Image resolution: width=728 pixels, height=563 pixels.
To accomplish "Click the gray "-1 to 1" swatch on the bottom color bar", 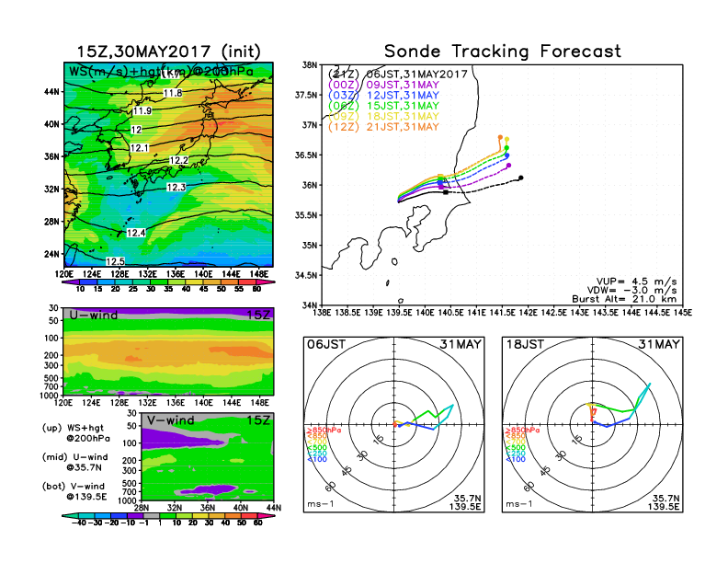I will click(x=151, y=516).
